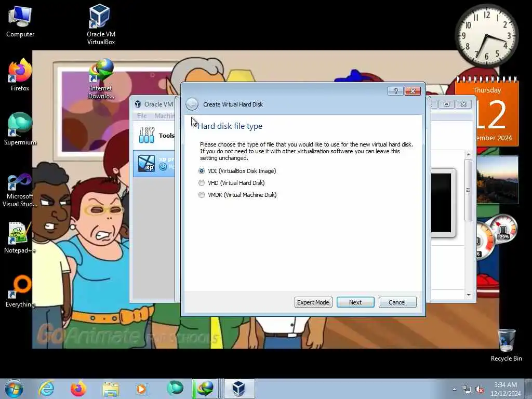Screen dimensions: 532x399
Task: Click the VirtualBox Manager details scrollbar
Action: click(469, 190)
